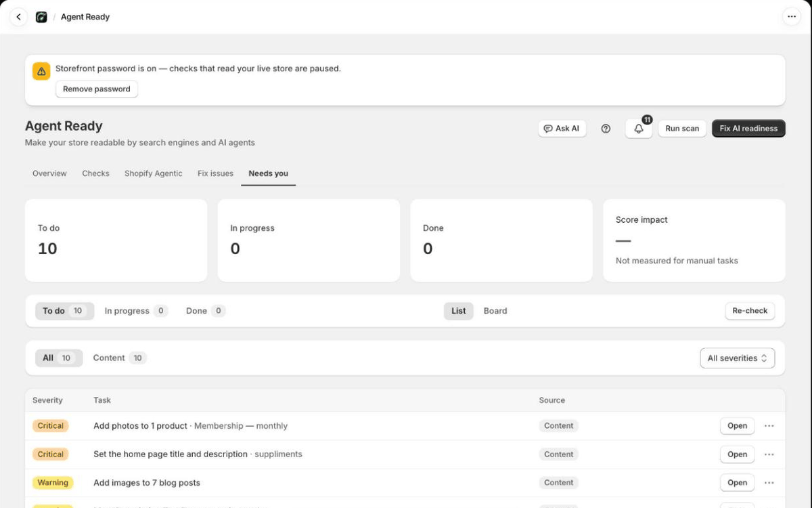Screen dimensions: 812x508
Task: Click the Agent Ready app logo icon
Action: point(41,17)
